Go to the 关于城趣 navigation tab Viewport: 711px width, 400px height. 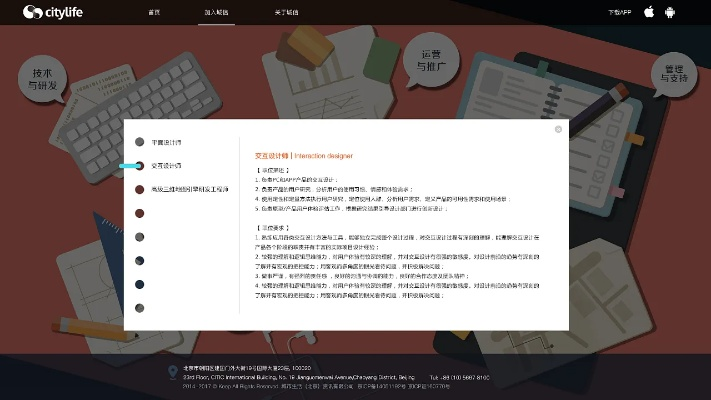pyautogui.click(x=286, y=12)
